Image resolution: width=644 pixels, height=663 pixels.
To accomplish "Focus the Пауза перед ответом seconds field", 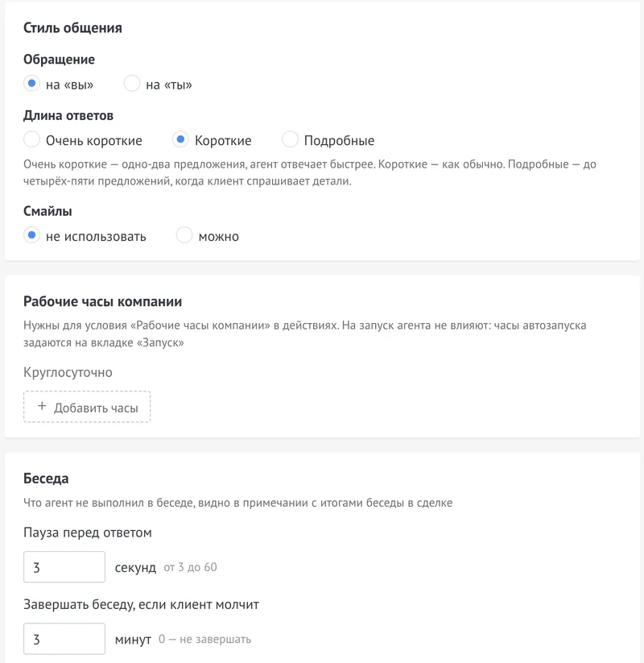I will [x=64, y=567].
